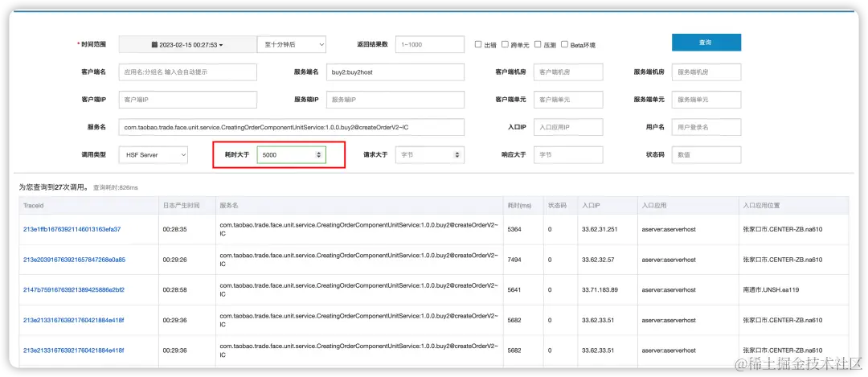Click the 服务端单元 input field
The height and width of the screenshot is (377, 868).
tap(706, 100)
